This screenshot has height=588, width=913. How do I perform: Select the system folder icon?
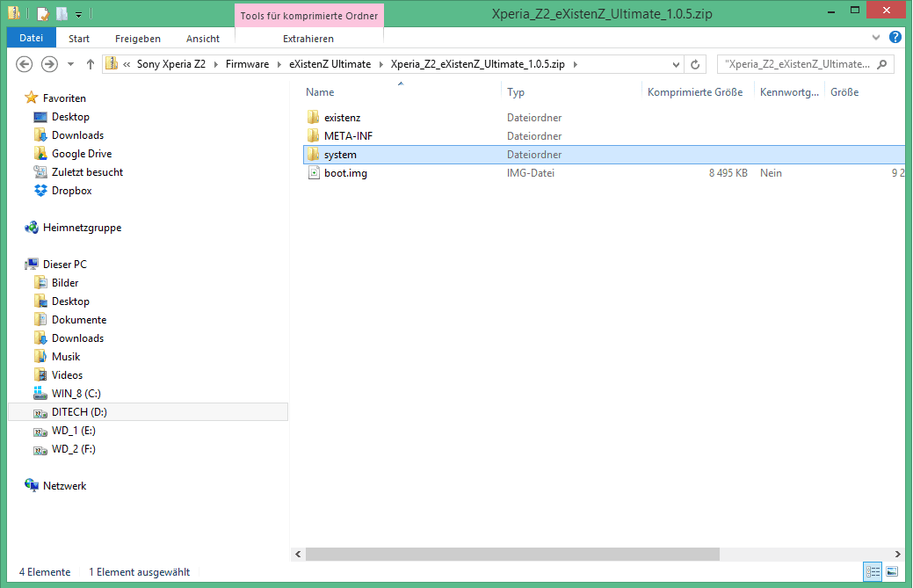pos(313,155)
